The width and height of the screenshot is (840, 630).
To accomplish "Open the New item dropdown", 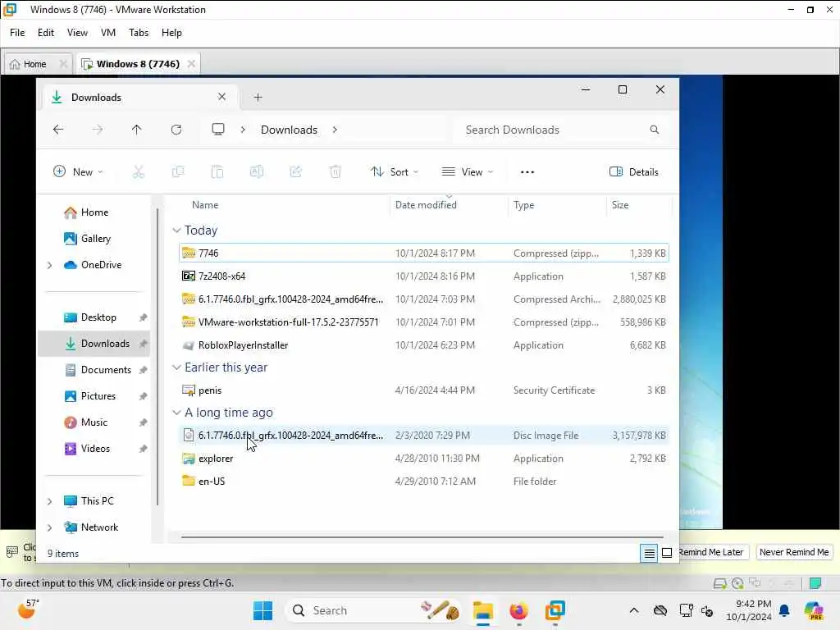I will pos(78,172).
